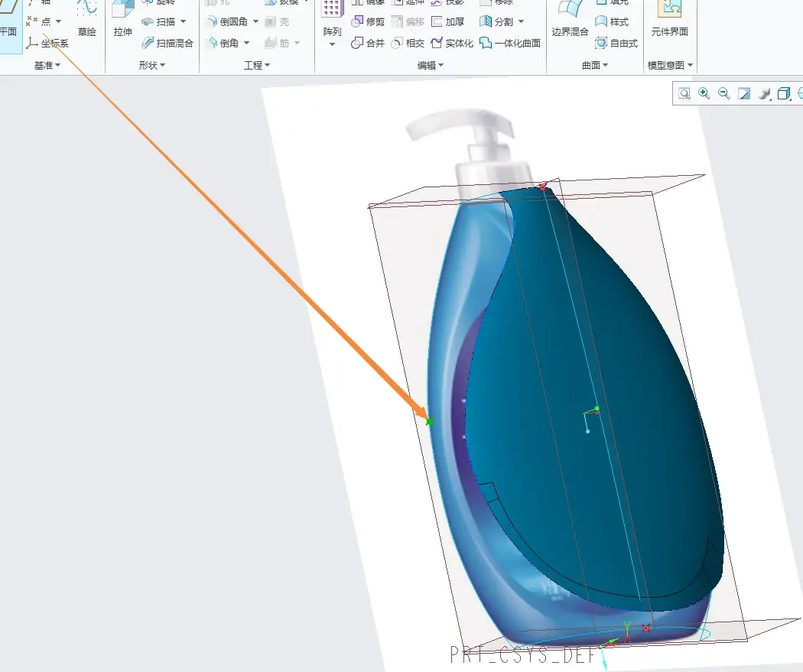This screenshot has height=672, width=803.
Task: Expand the 基准 group menu
Action: [x=47, y=65]
